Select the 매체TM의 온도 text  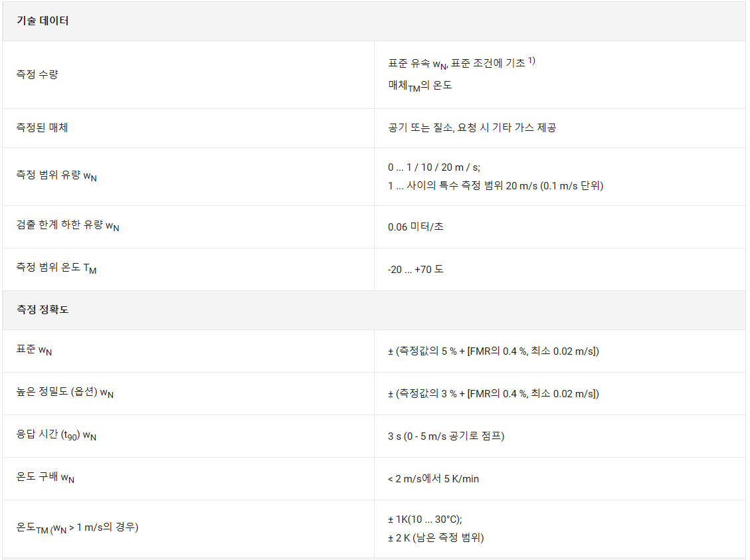click(420, 86)
